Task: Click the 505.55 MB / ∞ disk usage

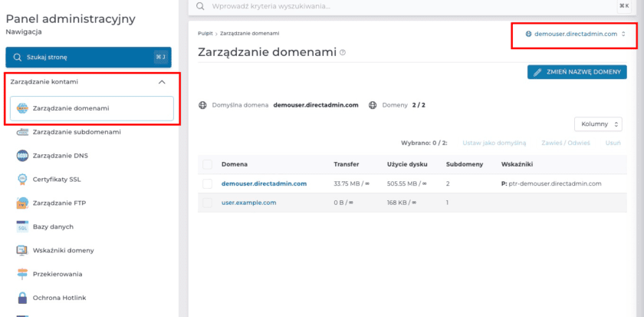Action: pyautogui.click(x=406, y=183)
